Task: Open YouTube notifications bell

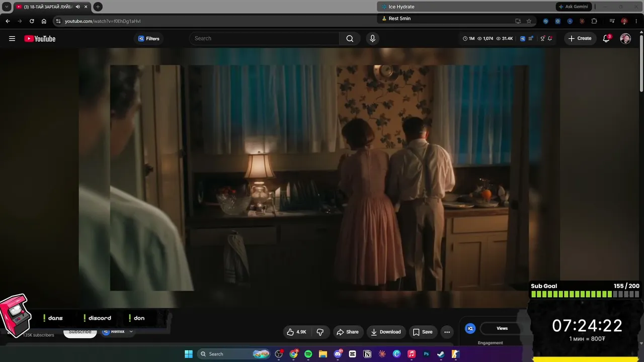Action: (x=606, y=39)
